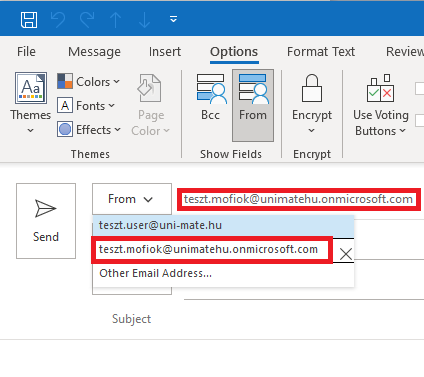Send the email with Send button
The height and width of the screenshot is (377, 424).
click(x=46, y=221)
